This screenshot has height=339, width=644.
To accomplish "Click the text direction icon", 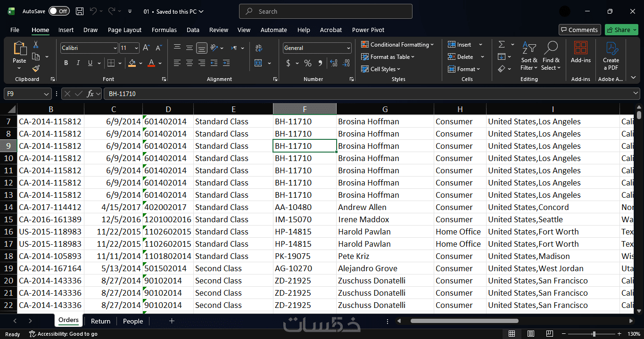I will coord(234,48).
